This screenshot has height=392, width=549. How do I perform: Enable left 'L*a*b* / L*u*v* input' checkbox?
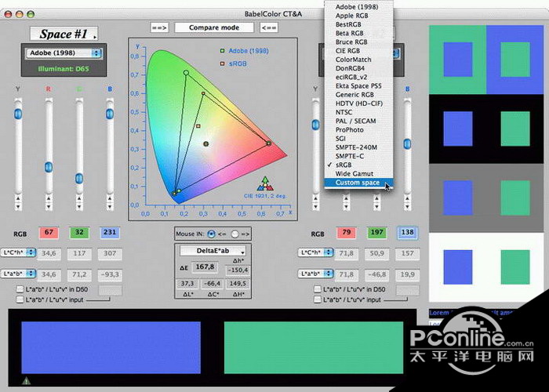[x=20, y=299]
